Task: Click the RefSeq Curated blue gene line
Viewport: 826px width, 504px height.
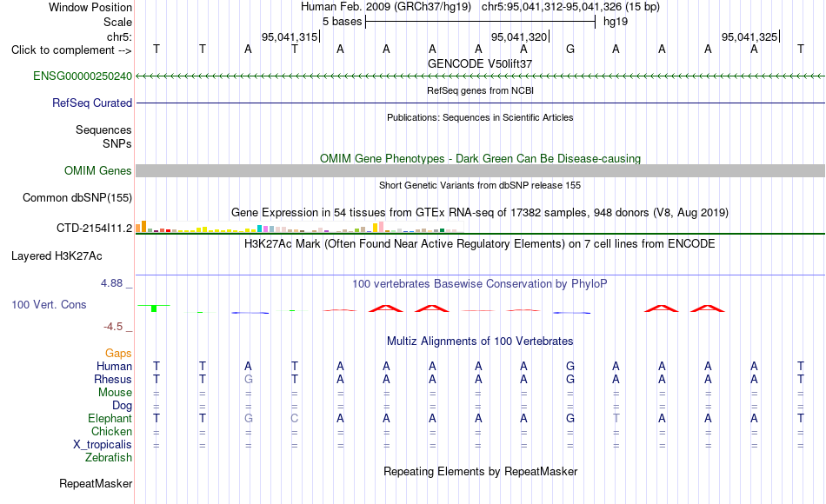Action: (x=481, y=103)
